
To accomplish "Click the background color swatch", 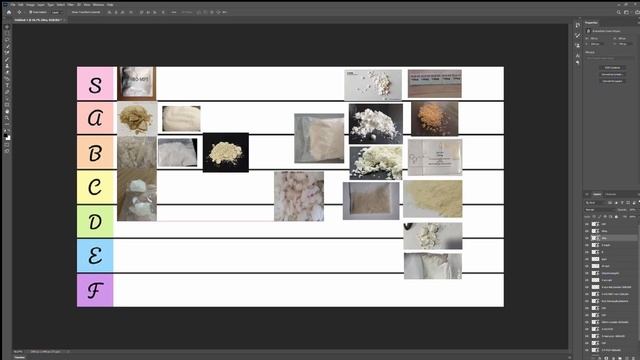I will click(9, 138).
